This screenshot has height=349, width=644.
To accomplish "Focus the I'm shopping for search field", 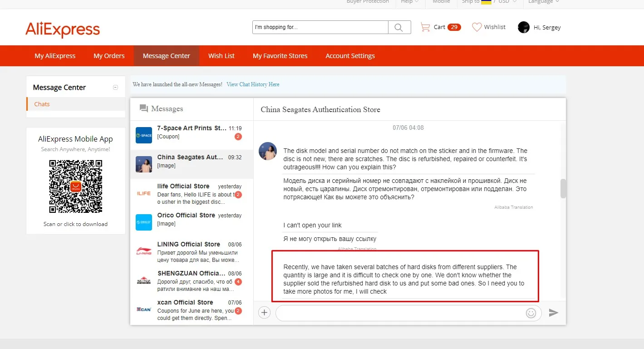I will coord(320,27).
